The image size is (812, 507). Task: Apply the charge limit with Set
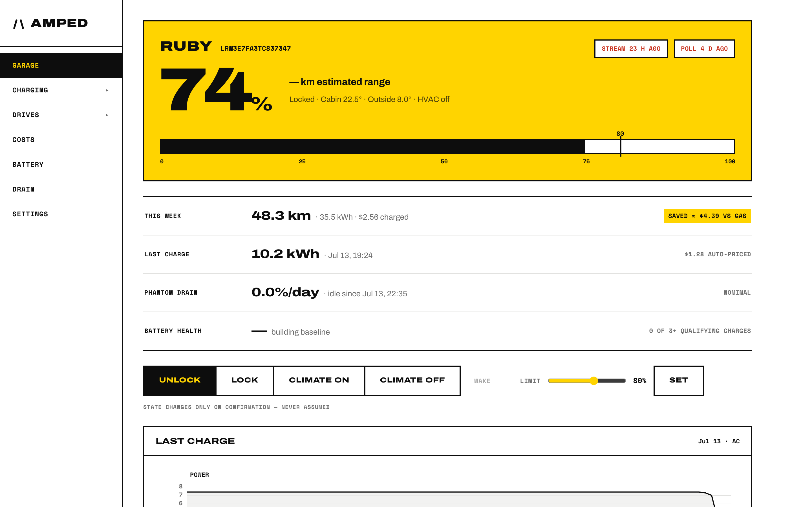[679, 381]
